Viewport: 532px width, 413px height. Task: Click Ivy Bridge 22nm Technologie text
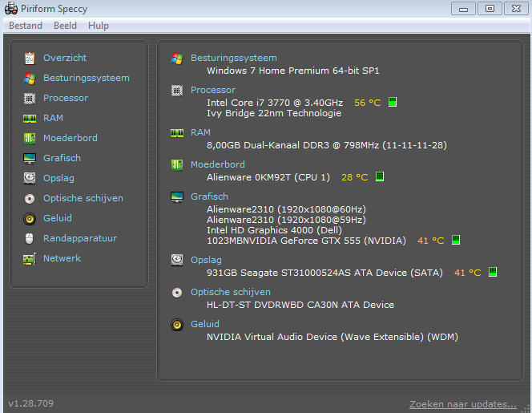click(274, 113)
